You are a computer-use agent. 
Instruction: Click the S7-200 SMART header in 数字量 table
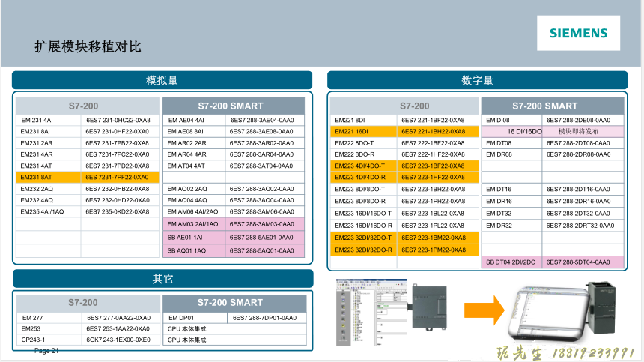[553, 106]
